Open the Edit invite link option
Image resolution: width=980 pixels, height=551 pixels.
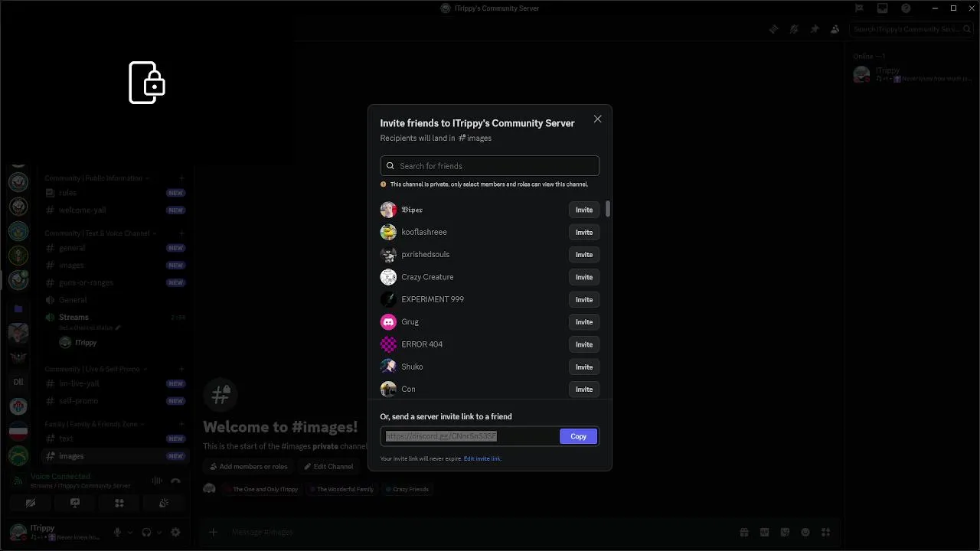pos(482,458)
